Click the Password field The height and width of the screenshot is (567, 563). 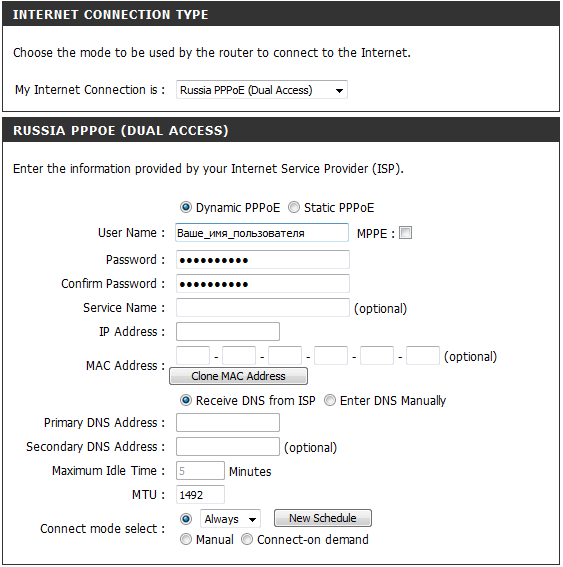263,260
